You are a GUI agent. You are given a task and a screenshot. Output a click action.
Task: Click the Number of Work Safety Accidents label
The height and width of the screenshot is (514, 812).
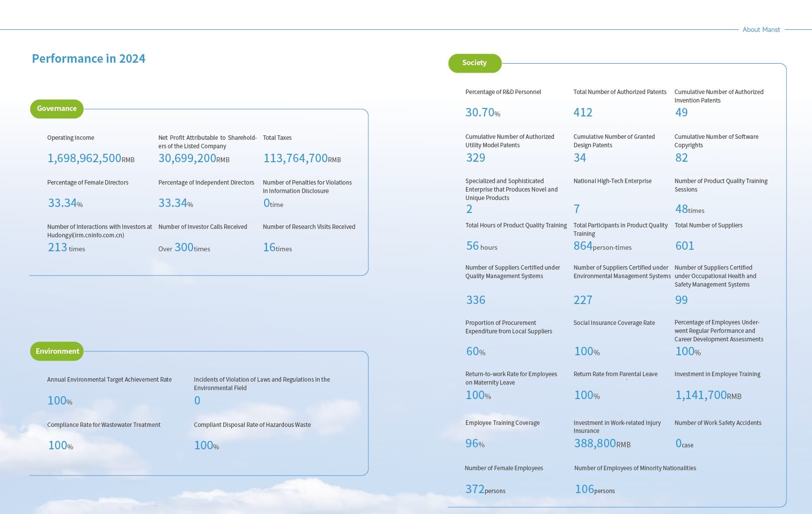pyautogui.click(x=718, y=423)
